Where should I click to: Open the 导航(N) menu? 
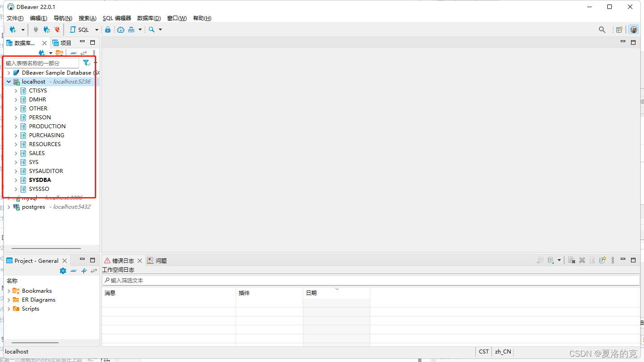click(x=63, y=18)
